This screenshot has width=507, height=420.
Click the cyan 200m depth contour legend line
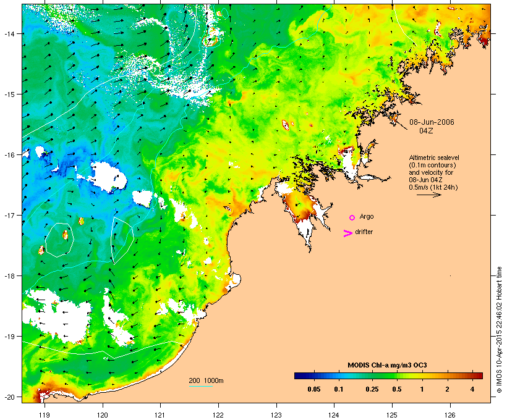[201, 386]
